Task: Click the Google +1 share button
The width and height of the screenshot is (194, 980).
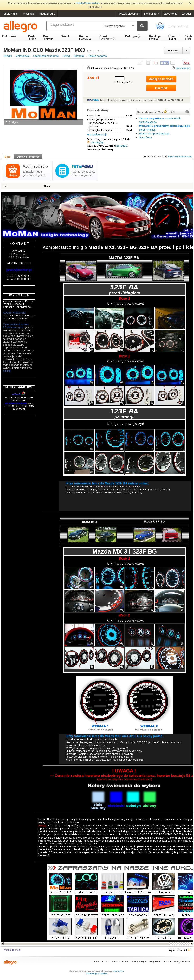Action: [155, 63]
